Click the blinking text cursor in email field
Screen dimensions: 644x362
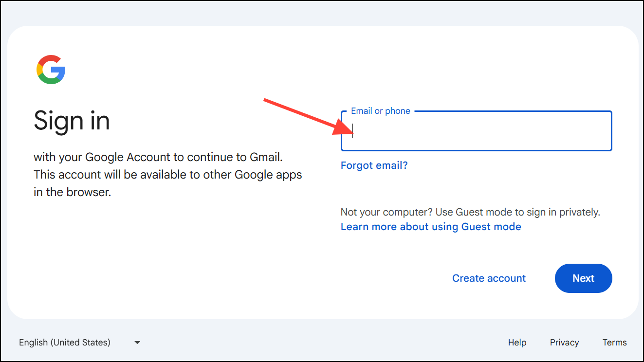(x=353, y=130)
